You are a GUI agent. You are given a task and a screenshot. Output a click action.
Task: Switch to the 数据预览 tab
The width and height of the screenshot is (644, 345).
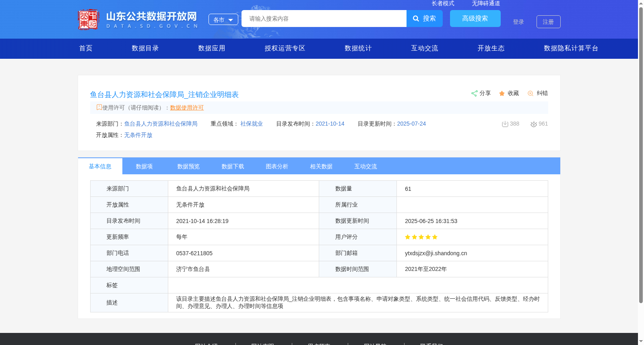(189, 166)
